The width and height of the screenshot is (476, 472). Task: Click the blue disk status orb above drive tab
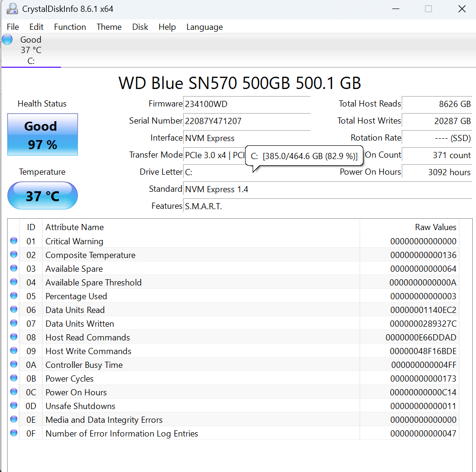coord(7,39)
